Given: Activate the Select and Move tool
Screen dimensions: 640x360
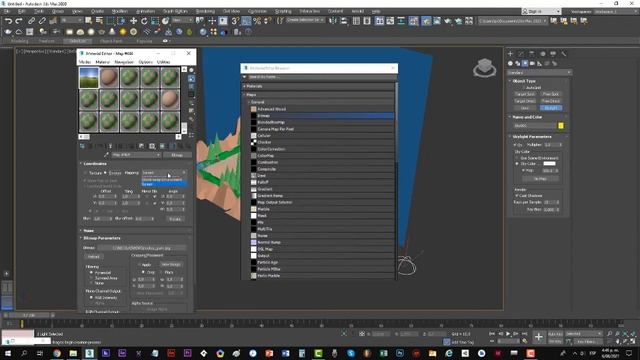Looking at the screenshot, I should pyautogui.click(x=133, y=20).
